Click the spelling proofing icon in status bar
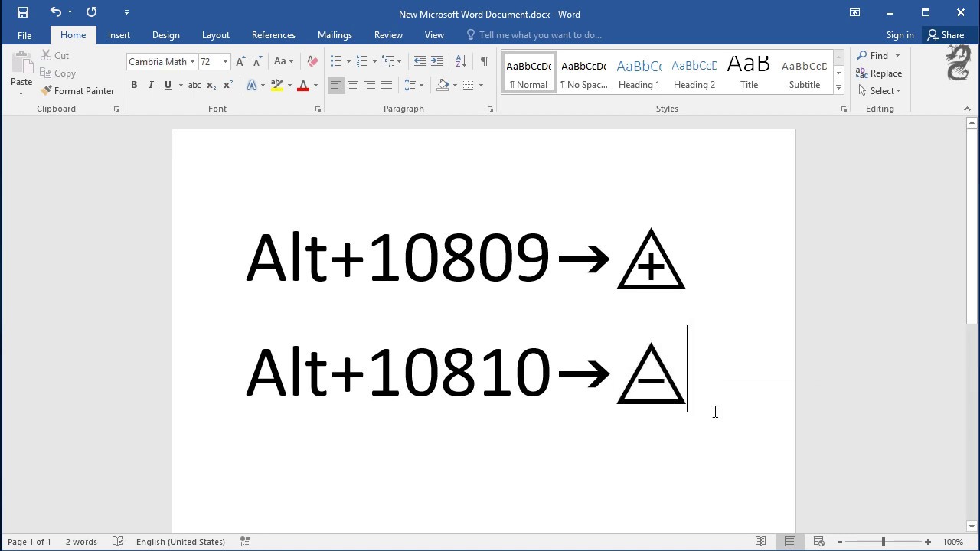This screenshot has height=551, width=980. coord(118,541)
